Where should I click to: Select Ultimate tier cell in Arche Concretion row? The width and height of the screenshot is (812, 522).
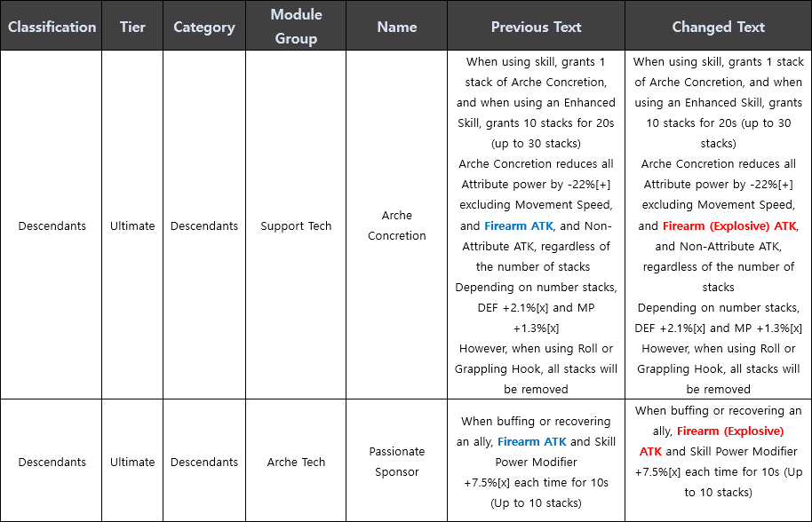pos(132,225)
